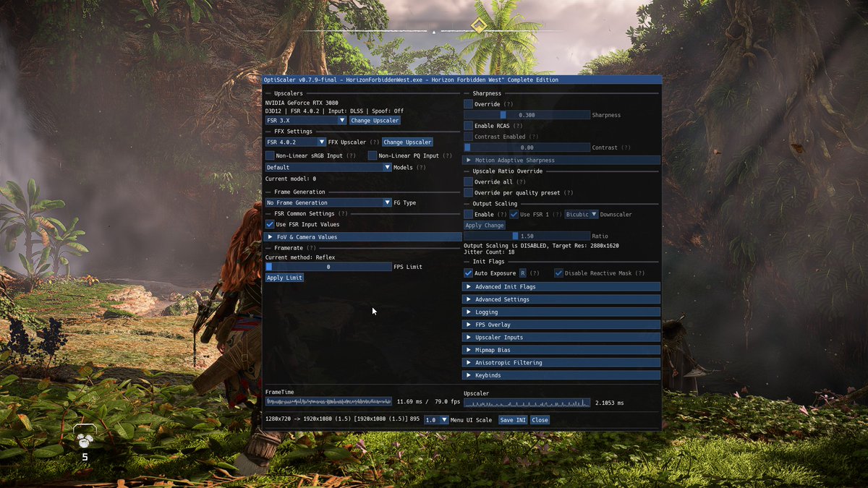Click the Close button

540,419
